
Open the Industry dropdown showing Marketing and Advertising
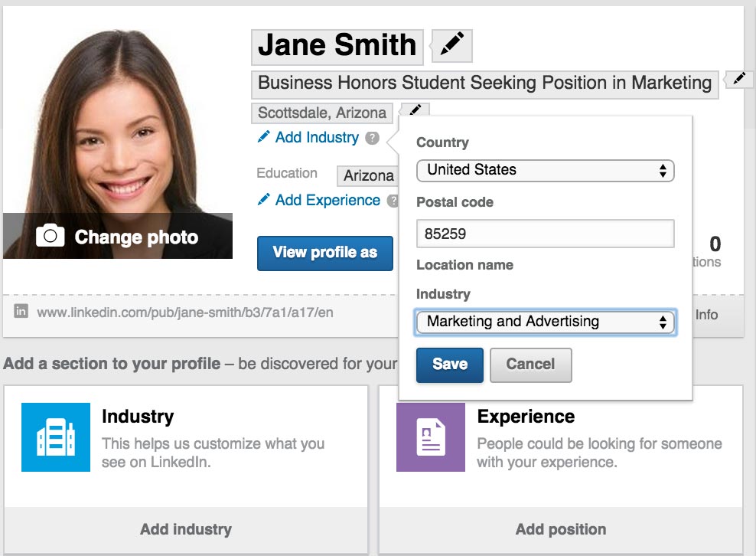(545, 322)
